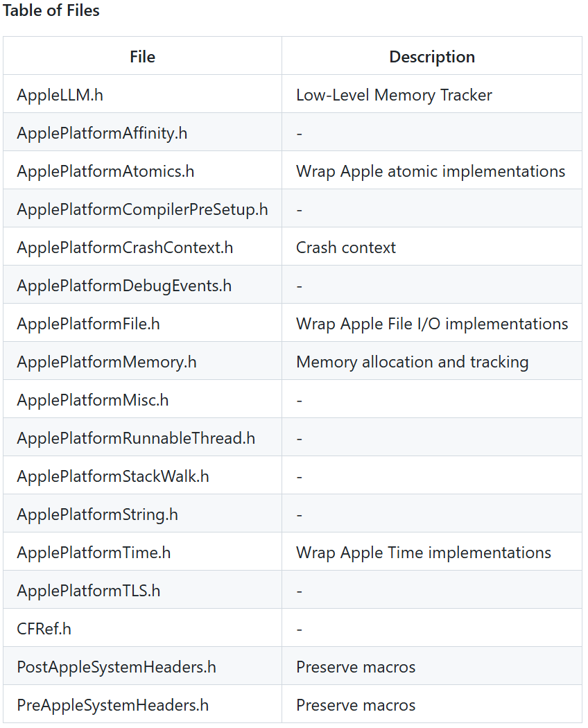Image resolution: width=588 pixels, height=728 pixels.
Task: Open the ApplePlatformTime.h entry
Action: [94, 553]
